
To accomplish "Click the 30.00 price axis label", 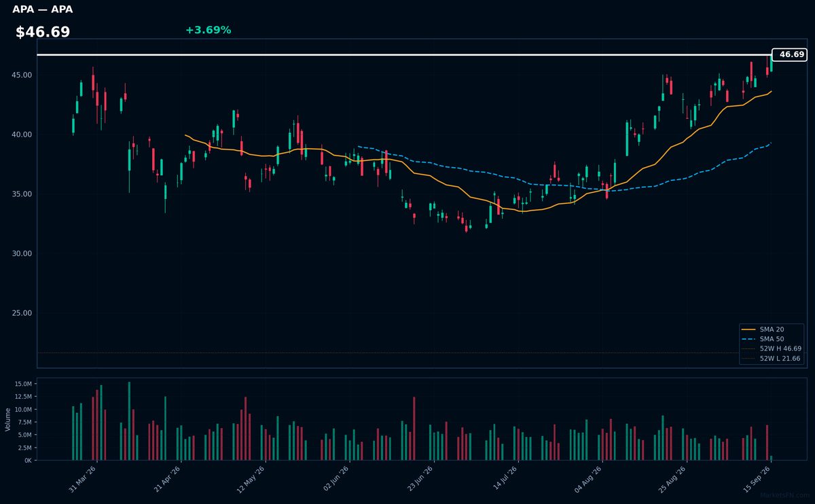I will coord(22,254).
